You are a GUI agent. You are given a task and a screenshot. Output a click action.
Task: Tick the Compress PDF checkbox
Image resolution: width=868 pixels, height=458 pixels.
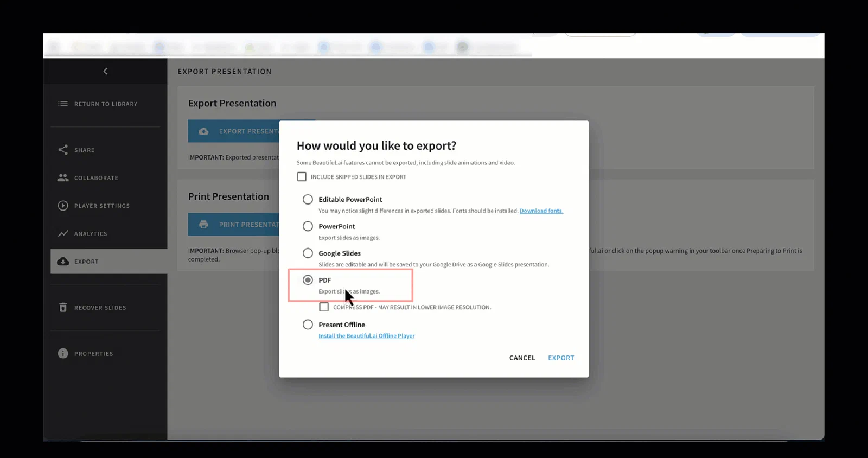pos(324,307)
